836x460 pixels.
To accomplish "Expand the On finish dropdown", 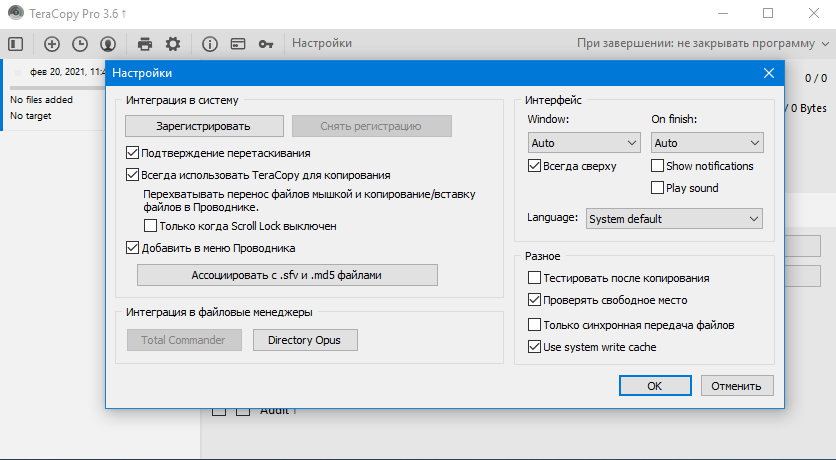I will pyautogui.click(x=707, y=143).
